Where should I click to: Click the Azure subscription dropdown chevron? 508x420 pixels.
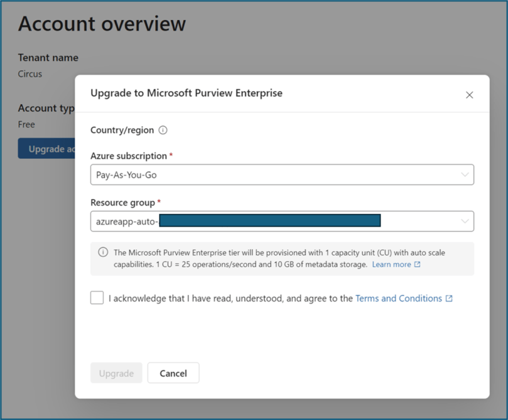(x=464, y=175)
